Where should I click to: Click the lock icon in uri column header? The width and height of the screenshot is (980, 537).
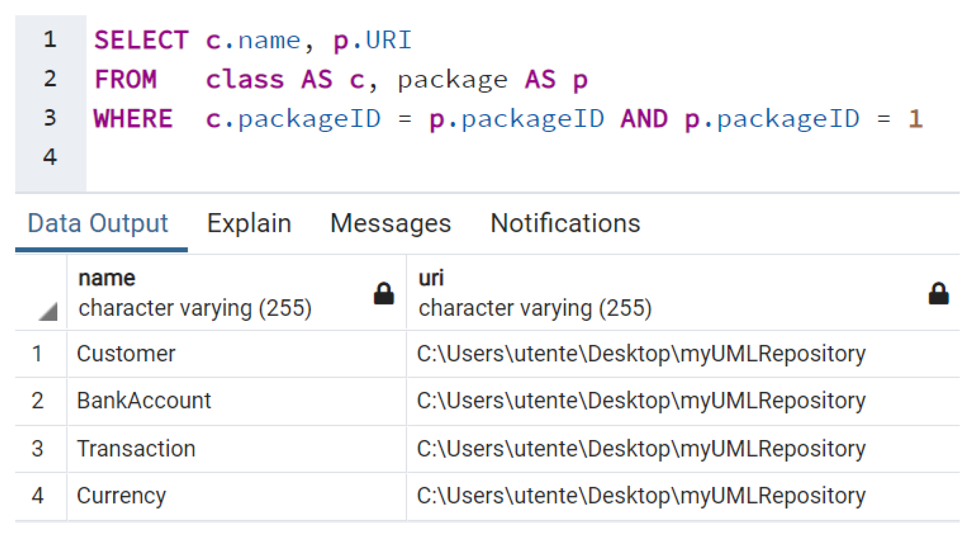tap(938, 294)
